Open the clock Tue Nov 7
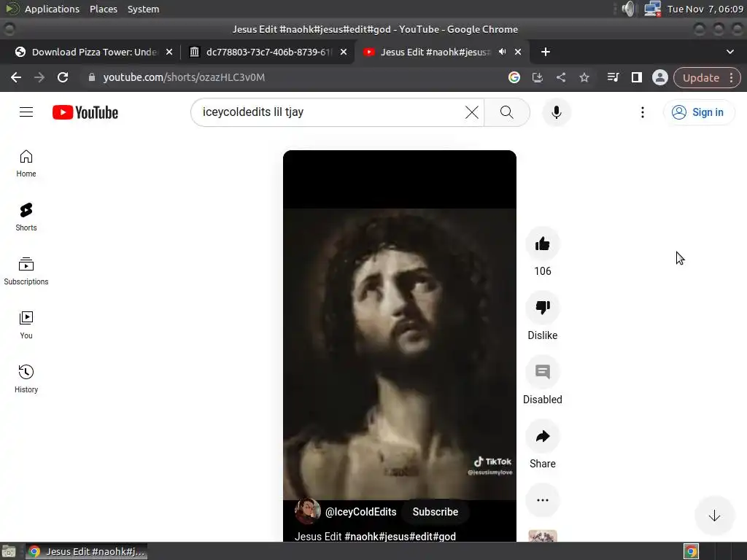 coord(705,9)
